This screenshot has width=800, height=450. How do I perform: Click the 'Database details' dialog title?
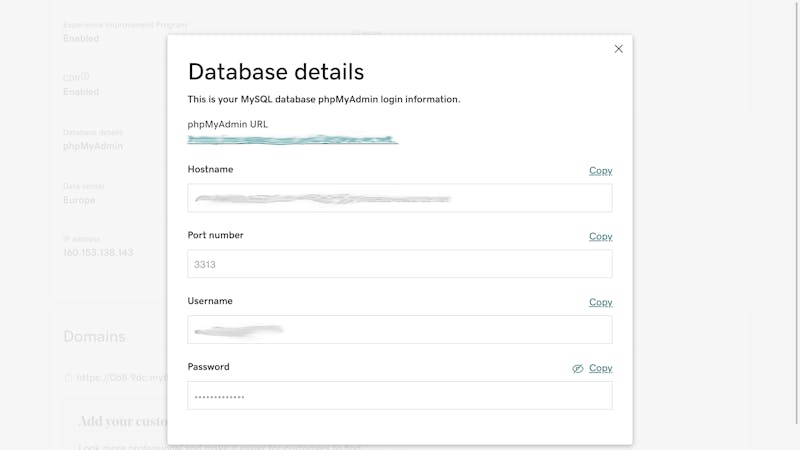(276, 72)
